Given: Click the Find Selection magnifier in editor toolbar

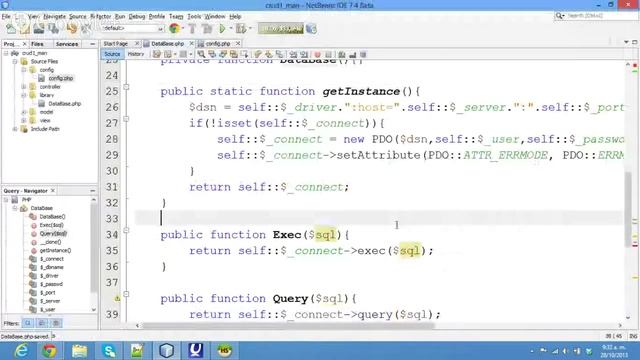Looking at the screenshot, I should (x=201, y=54).
